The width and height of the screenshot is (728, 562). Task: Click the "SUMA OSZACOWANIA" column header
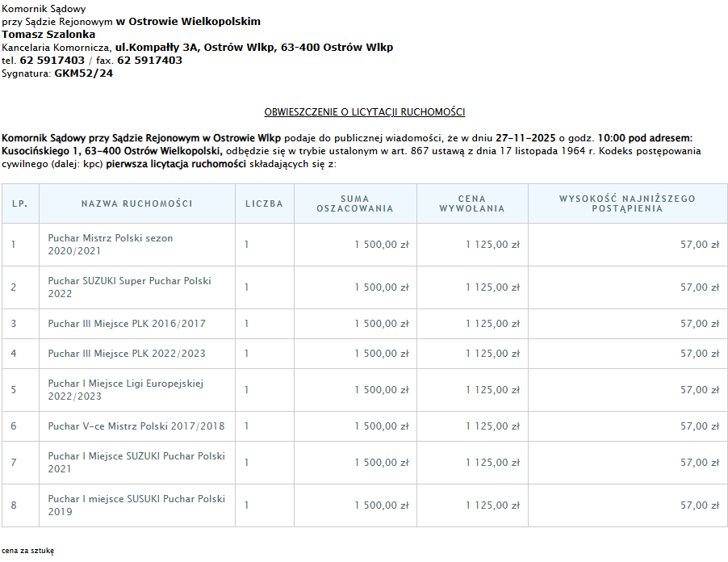[x=354, y=203]
